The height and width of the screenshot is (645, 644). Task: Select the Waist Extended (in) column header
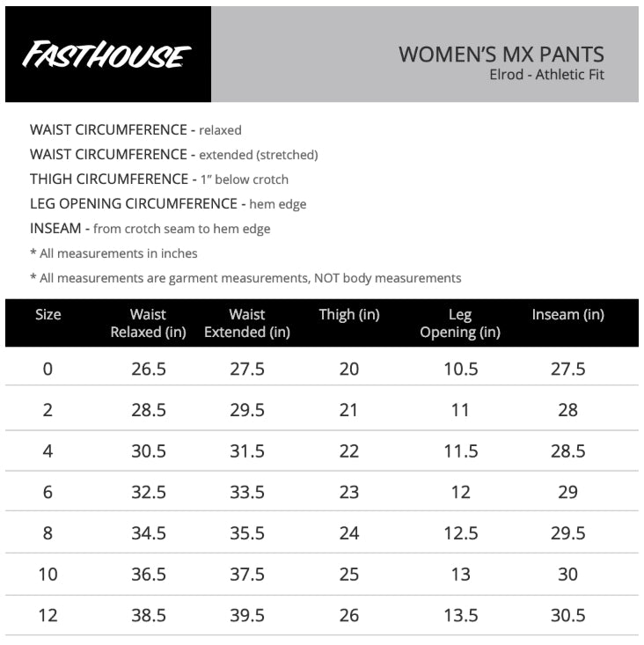click(246, 323)
